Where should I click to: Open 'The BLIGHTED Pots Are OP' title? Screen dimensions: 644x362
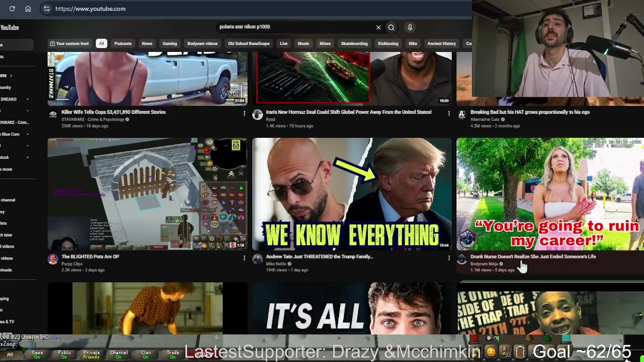pos(90,256)
